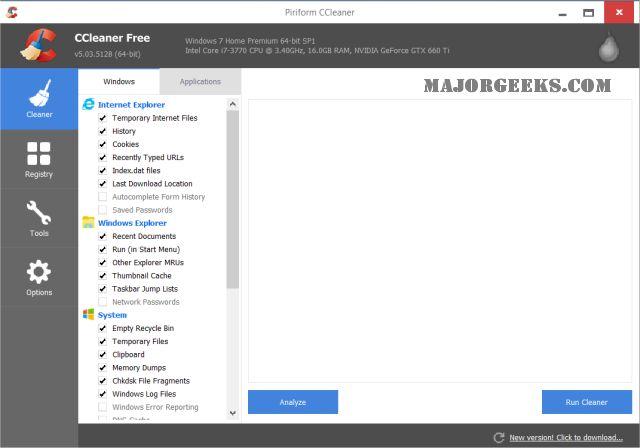Screen dimensions: 640x448
Task: Toggle Recent Documents checkbox
Action: pos(102,236)
